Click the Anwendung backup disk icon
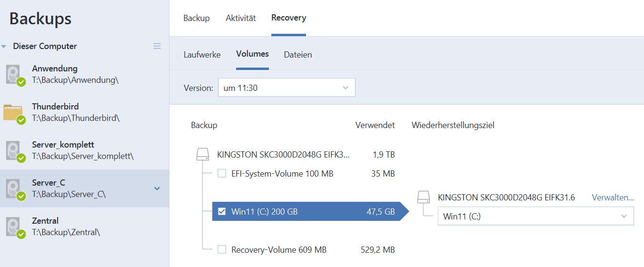Image resolution: width=644 pixels, height=267 pixels. [14, 75]
